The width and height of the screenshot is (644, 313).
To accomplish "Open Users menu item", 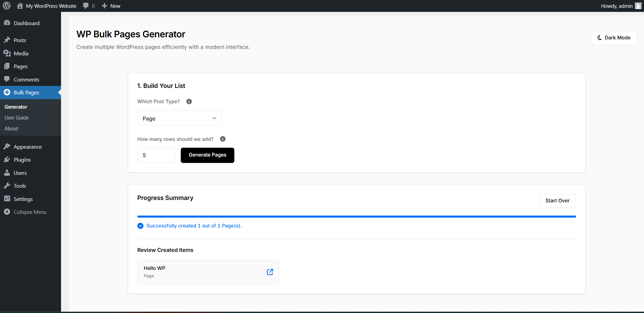I will pyautogui.click(x=31, y=173).
